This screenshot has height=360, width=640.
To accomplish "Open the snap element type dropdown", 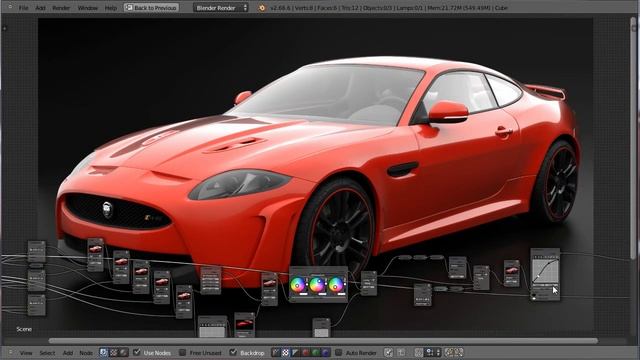I will pyautogui.click(x=433, y=352).
